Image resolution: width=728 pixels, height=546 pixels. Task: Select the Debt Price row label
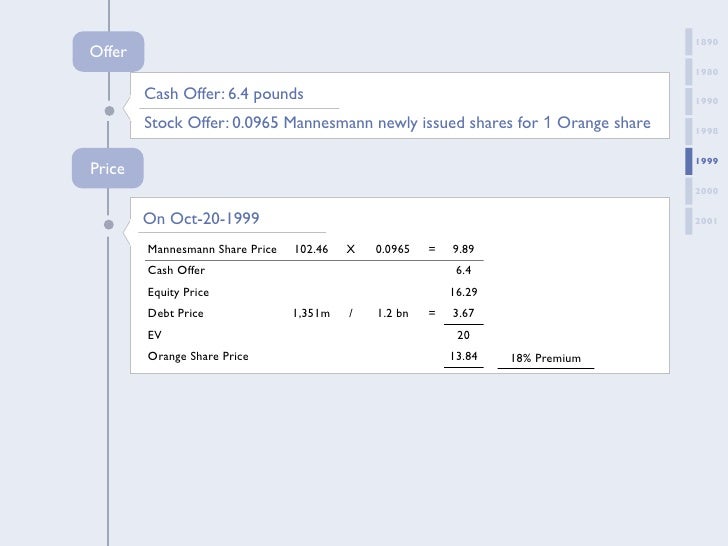click(176, 313)
